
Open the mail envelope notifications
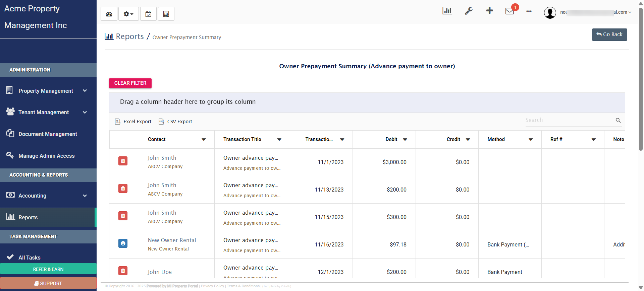(x=510, y=11)
